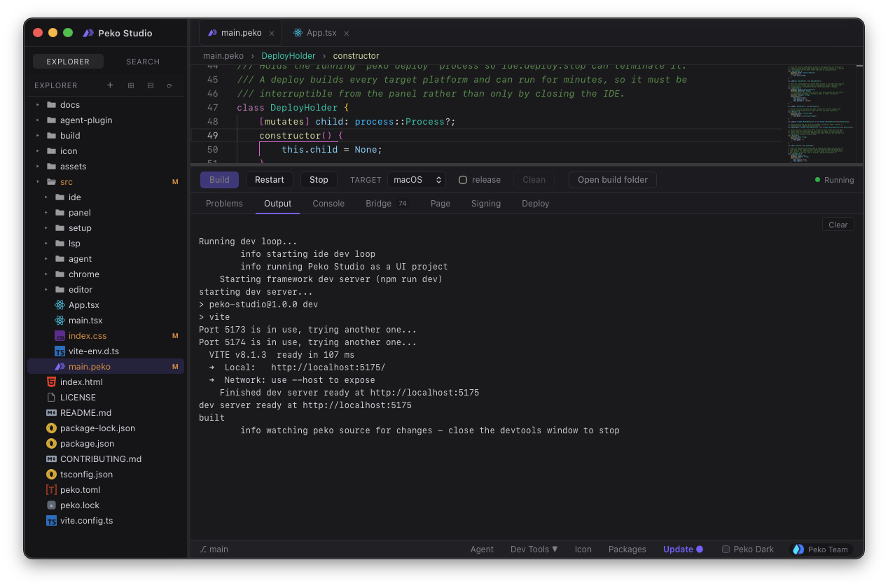888x588 pixels.
Task: Click the markdown icon beside CONTRIBUTING.md
Action: point(51,459)
